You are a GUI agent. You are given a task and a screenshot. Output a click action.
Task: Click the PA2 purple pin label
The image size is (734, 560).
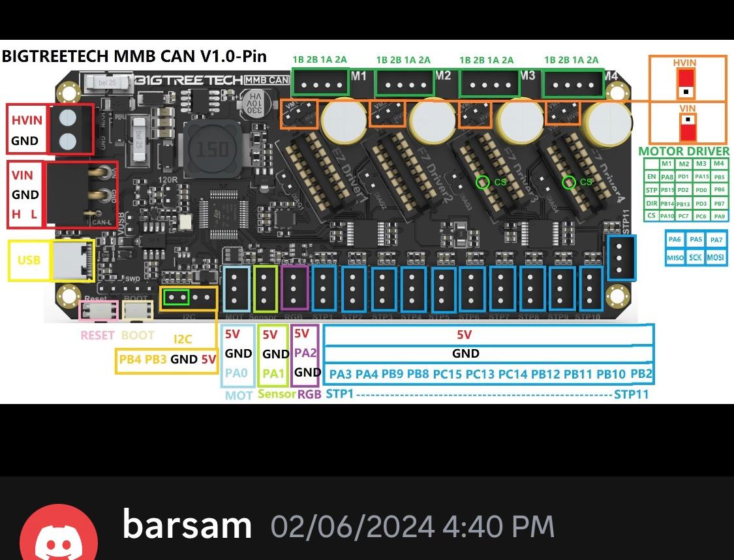(x=305, y=352)
